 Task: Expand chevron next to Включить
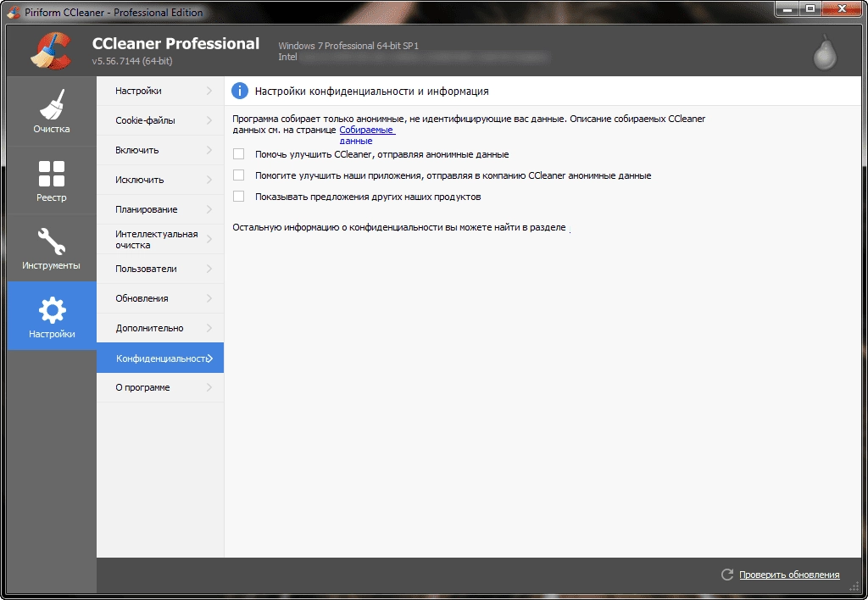209,150
